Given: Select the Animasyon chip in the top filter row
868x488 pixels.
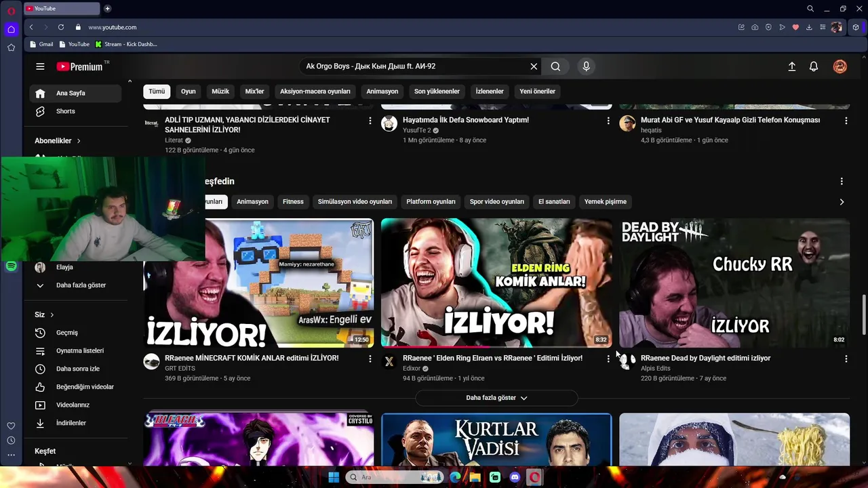Looking at the screenshot, I should [382, 91].
